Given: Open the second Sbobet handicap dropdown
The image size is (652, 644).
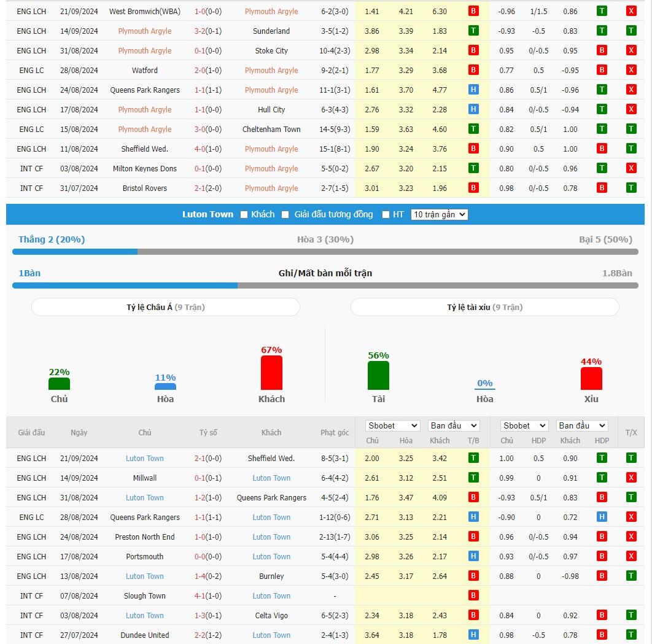Looking at the screenshot, I should [524, 425].
